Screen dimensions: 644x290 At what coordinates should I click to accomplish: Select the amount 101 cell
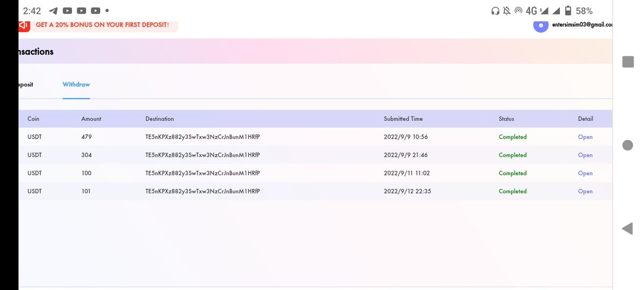click(86, 191)
